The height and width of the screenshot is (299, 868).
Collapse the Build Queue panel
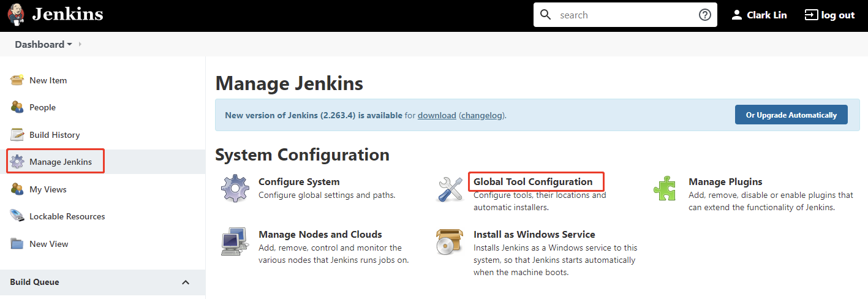click(x=186, y=282)
